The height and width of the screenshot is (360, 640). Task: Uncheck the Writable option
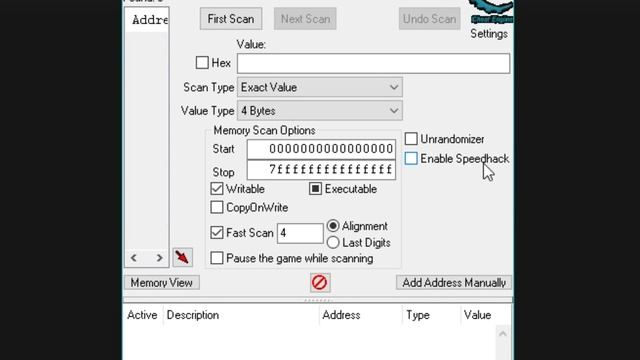point(217,189)
